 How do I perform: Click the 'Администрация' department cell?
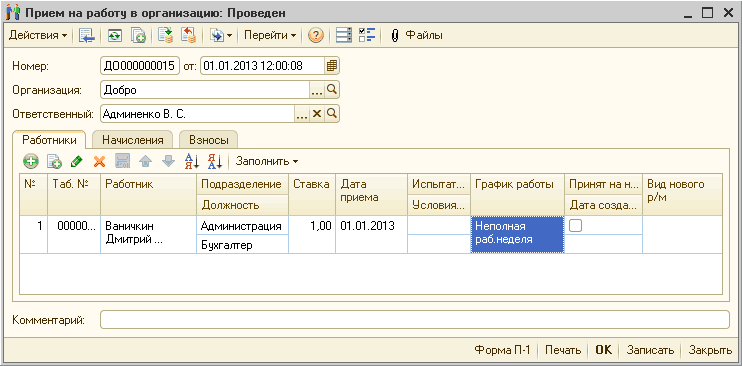pos(242,225)
